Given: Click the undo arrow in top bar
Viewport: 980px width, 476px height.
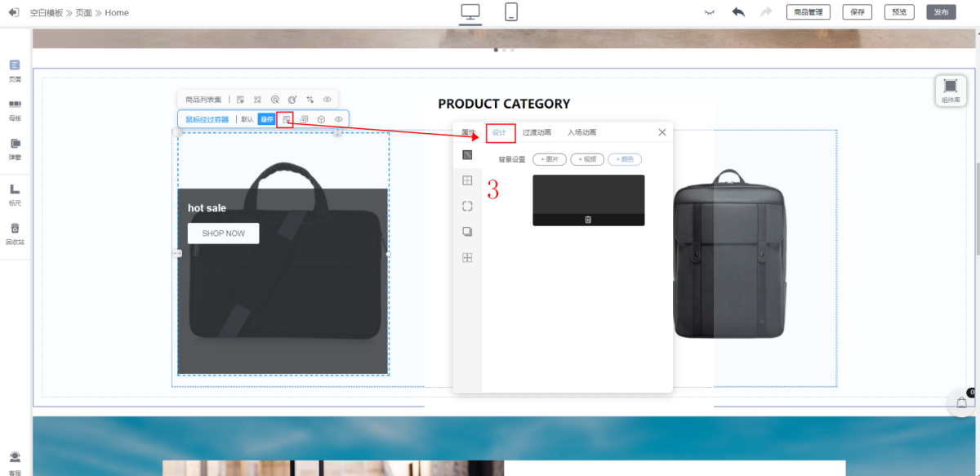Looking at the screenshot, I should (738, 12).
